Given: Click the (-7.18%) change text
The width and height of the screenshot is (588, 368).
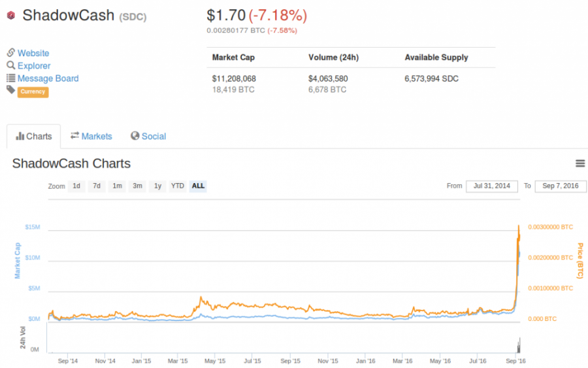Looking at the screenshot, I should coord(278,16).
